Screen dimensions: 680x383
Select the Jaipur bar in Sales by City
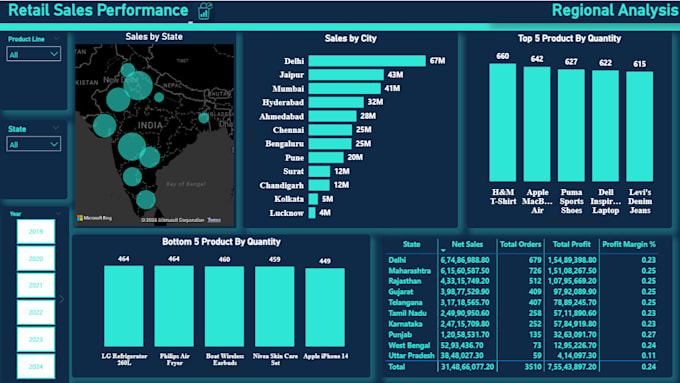(x=346, y=75)
